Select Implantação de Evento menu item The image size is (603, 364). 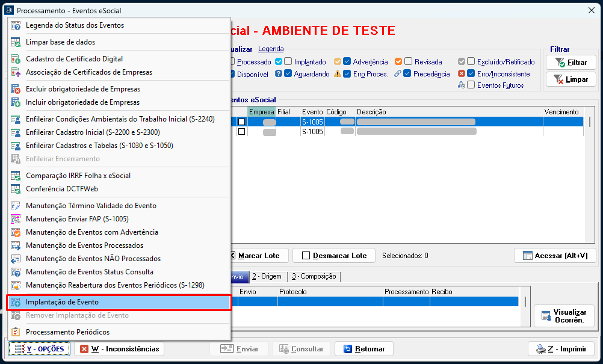[62, 302]
